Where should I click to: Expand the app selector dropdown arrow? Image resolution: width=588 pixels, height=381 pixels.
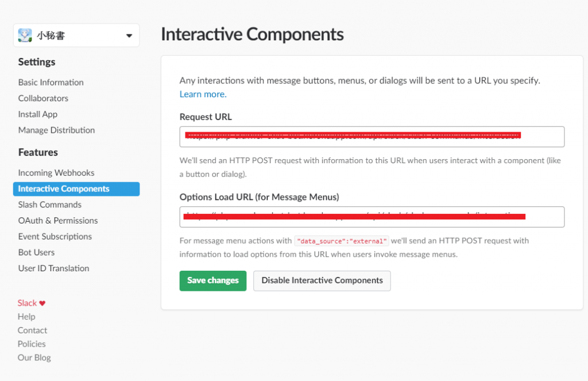point(129,36)
